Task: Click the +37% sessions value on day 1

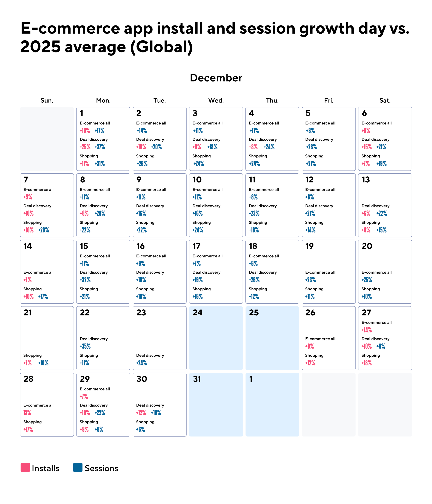Action: click(x=100, y=147)
